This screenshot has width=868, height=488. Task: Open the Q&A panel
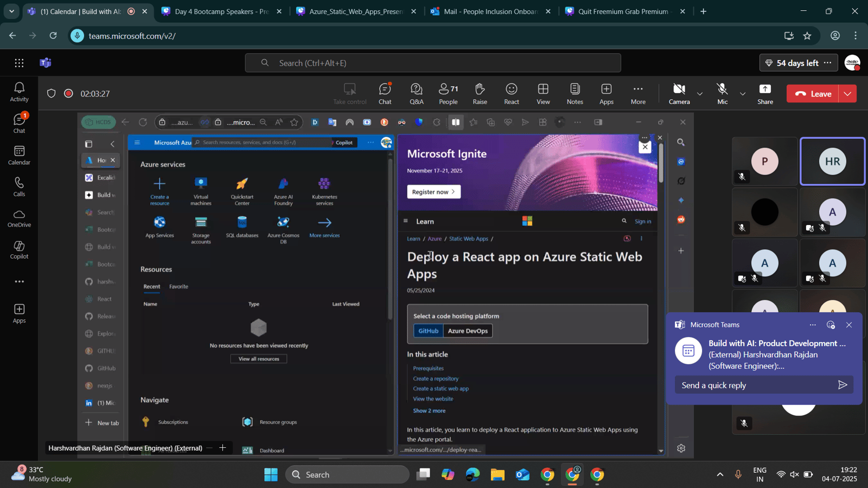[x=417, y=94]
